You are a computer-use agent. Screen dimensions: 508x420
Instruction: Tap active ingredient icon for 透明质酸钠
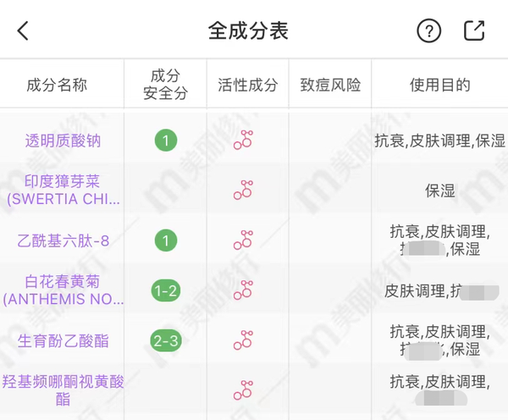[244, 141]
